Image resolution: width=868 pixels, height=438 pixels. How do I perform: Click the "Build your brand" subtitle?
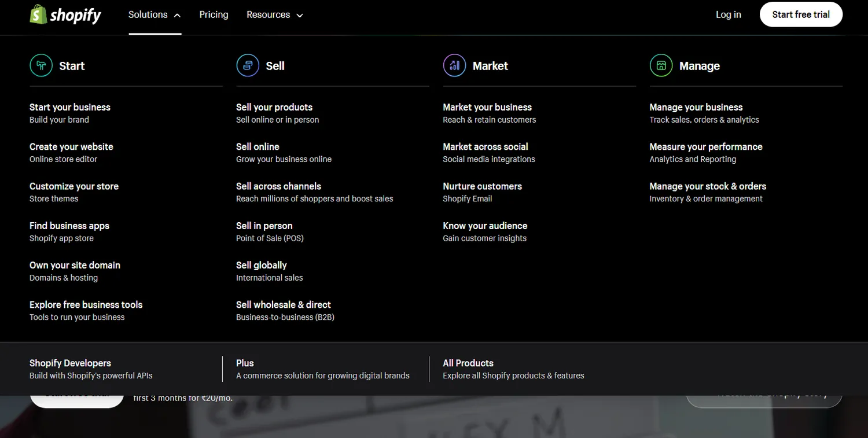59,120
